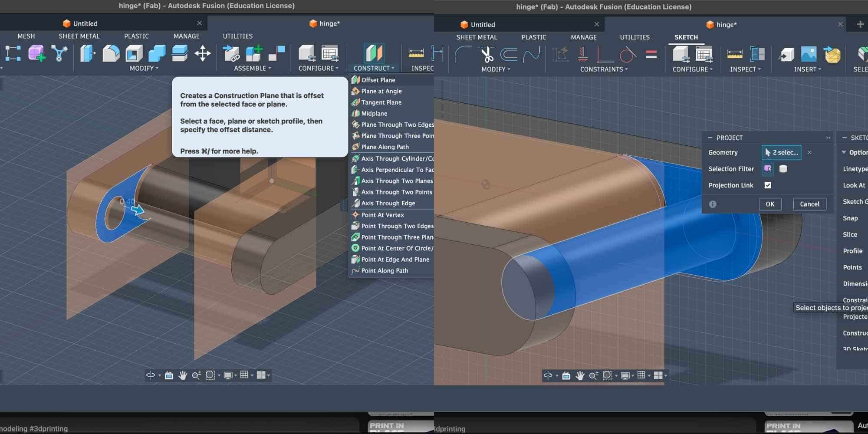Click the Insert Image icon in right window
The height and width of the screenshot is (434, 868).
809,55
